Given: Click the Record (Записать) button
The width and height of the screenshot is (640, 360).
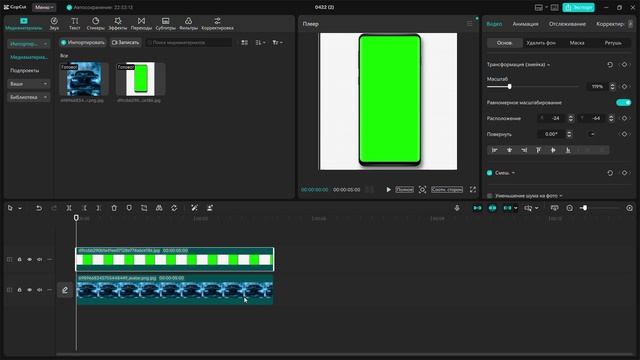Looking at the screenshot, I should pyautogui.click(x=125, y=42).
